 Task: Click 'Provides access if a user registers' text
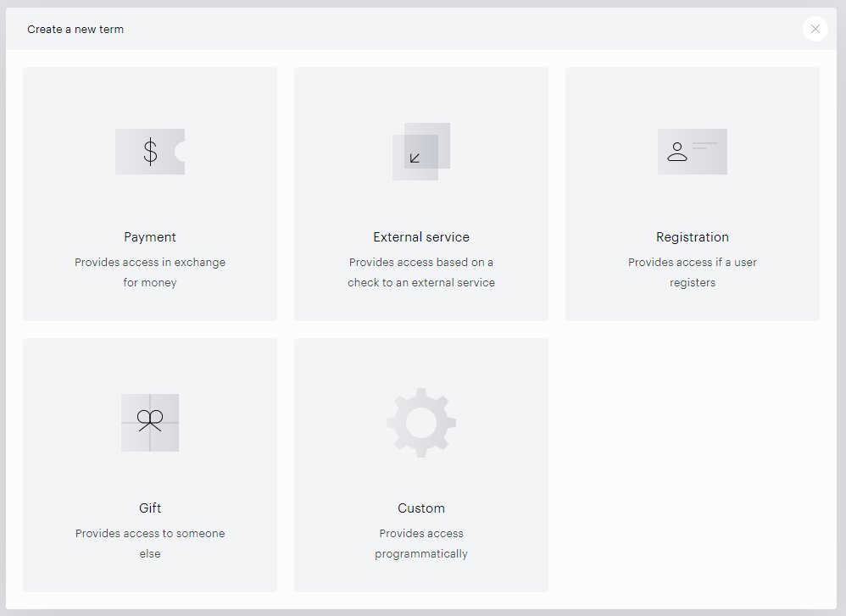[693, 272]
